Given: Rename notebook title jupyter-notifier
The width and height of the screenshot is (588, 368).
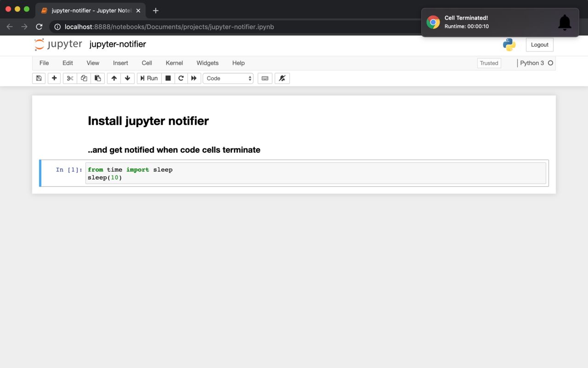Looking at the screenshot, I should click(118, 44).
